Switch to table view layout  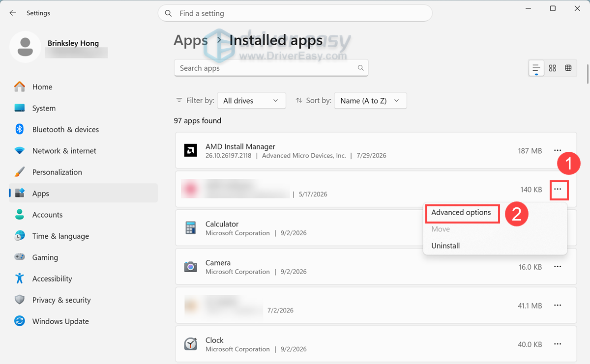click(x=568, y=68)
